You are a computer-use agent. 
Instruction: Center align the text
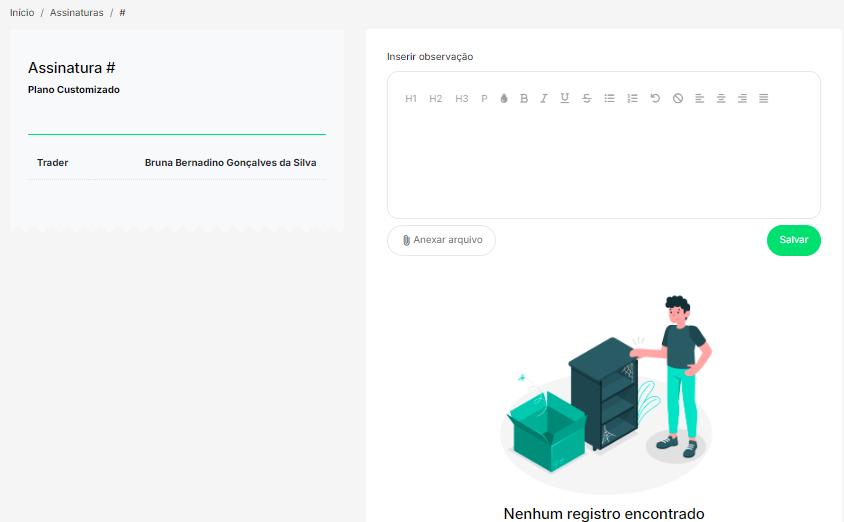coord(721,98)
